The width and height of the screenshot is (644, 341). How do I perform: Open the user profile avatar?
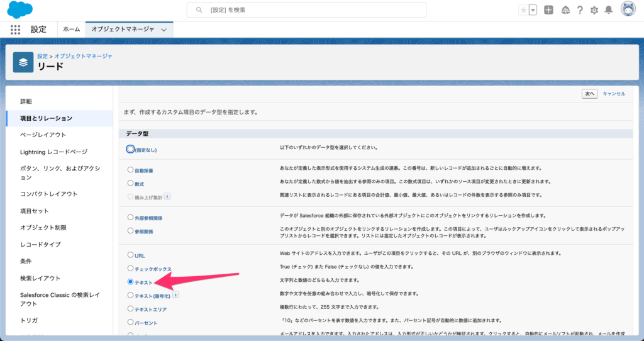click(x=628, y=9)
